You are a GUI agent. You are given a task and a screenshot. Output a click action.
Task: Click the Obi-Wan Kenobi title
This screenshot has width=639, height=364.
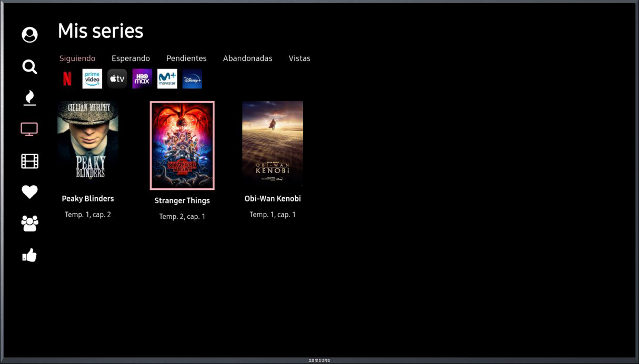[273, 199]
